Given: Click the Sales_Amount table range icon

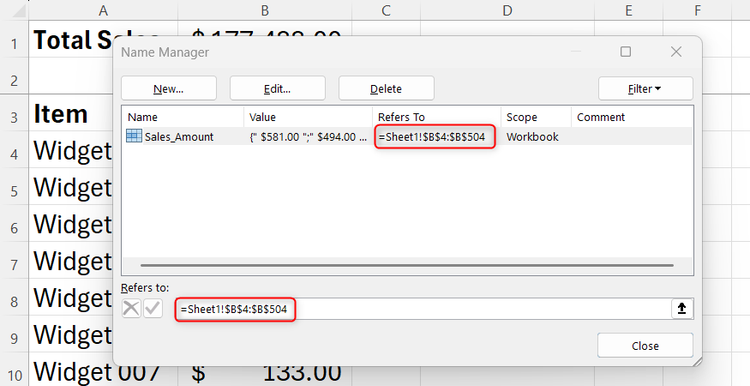Looking at the screenshot, I should (134, 136).
